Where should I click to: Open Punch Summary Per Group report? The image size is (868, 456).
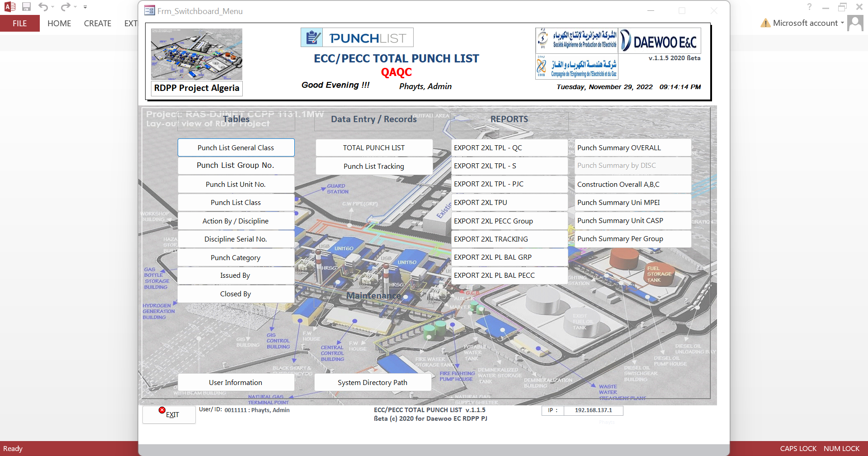point(633,239)
